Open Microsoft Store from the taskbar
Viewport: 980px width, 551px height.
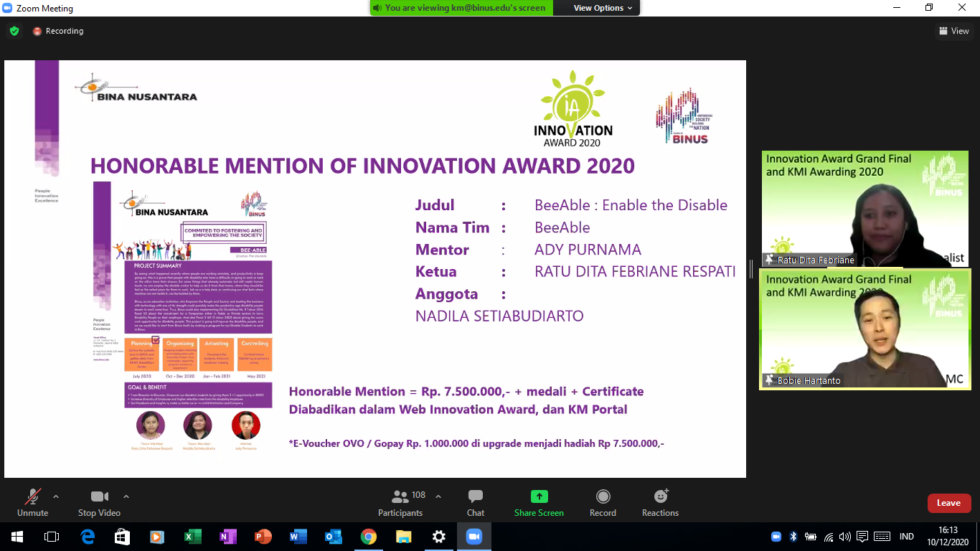pyautogui.click(x=123, y=537)
